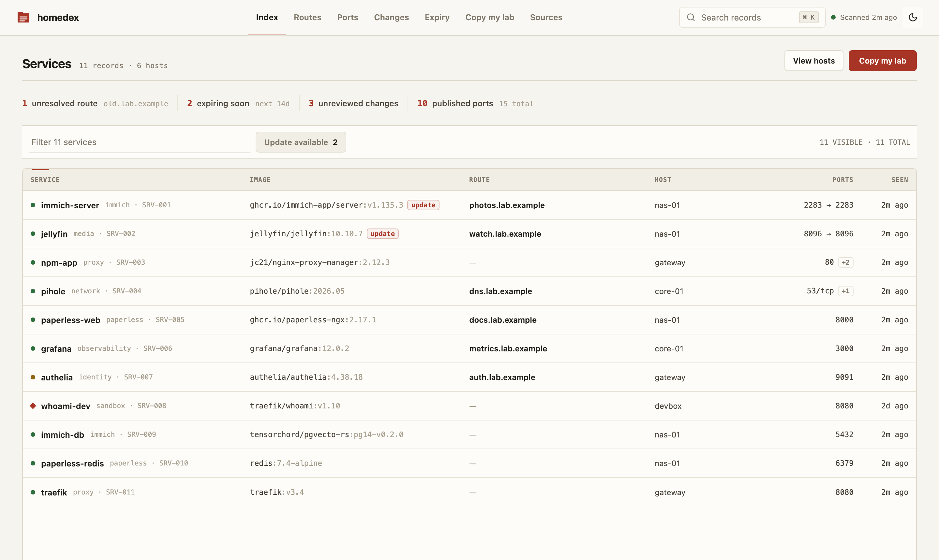Viewport: 939px width, 560px height.
Task: Go to the Changes tab
Action: 391,17
